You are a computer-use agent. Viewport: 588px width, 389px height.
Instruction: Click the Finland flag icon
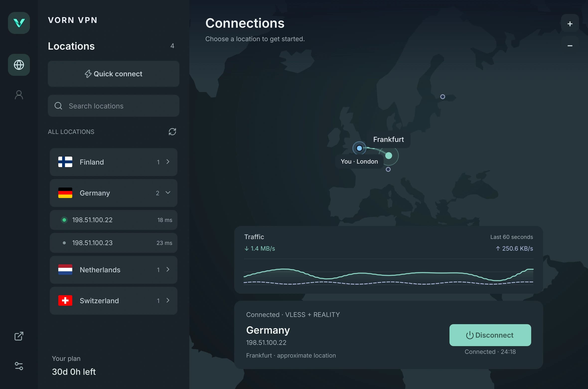click(65, 162)
